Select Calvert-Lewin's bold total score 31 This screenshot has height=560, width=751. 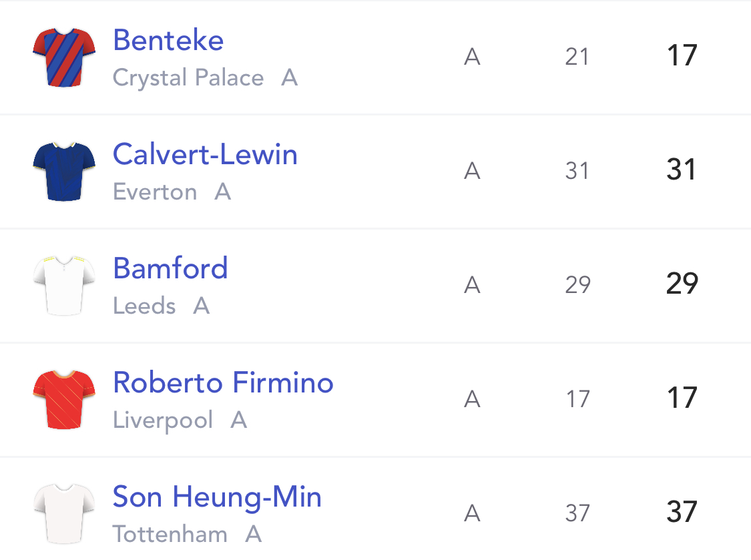pyautogui.click(x=681, y=170)
